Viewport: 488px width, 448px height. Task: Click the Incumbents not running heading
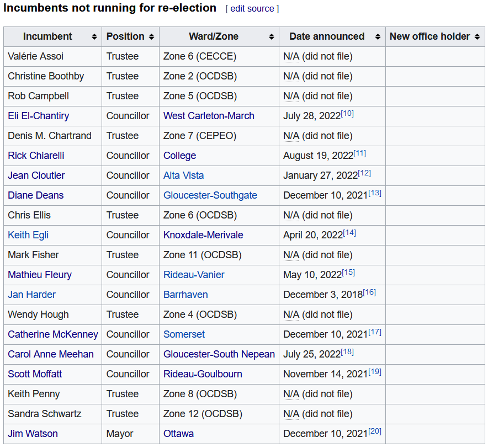(110, 8)
